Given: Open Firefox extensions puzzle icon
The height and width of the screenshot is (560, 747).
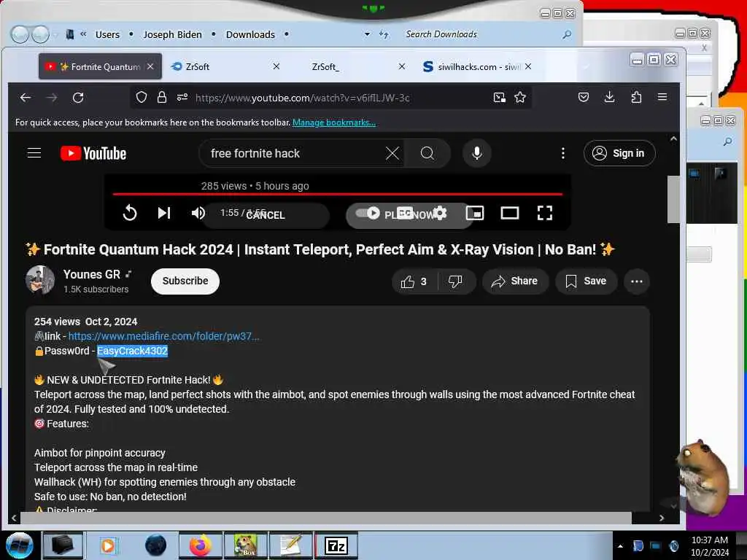Looking at the screenshot, I should click(636, 98).
